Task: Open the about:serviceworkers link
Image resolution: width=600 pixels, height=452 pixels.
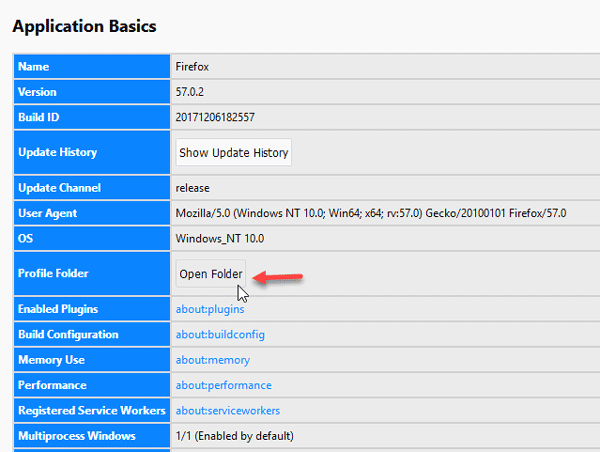Action: click(x=228, y=410)
